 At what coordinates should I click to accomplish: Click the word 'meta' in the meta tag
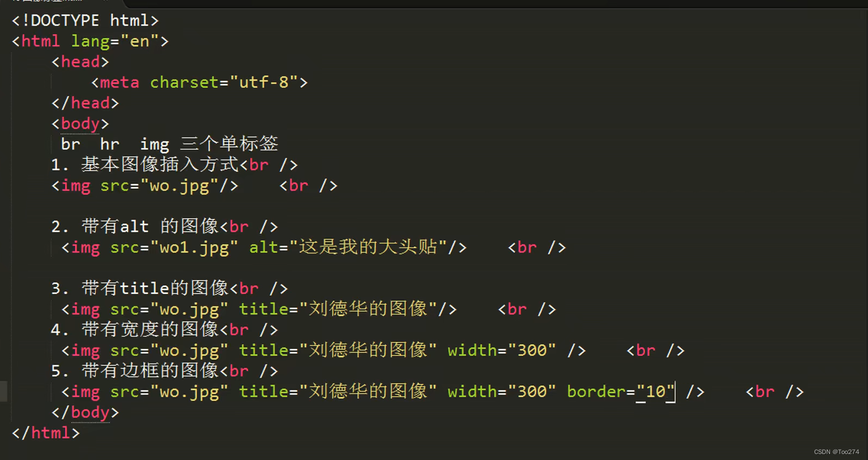[x=120, y=83]
